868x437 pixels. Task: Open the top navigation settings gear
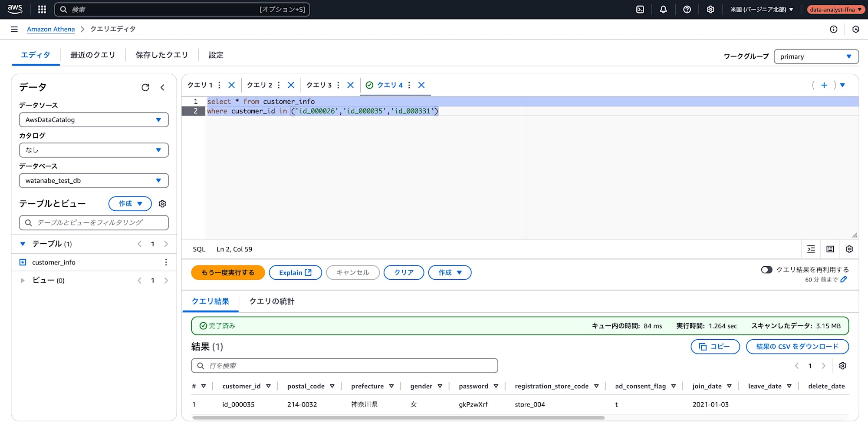tap(710, 9)
